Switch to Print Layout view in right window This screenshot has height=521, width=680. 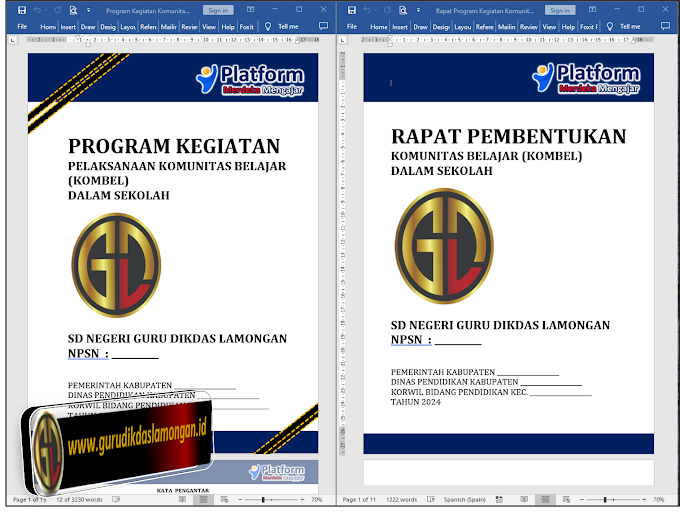pyautogui.click(x=545, y=499)
